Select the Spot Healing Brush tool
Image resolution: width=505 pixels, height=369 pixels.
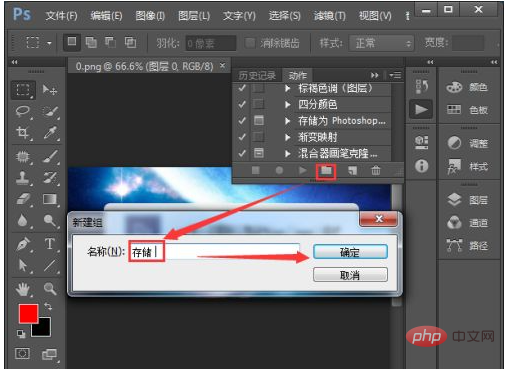[23, 156]
